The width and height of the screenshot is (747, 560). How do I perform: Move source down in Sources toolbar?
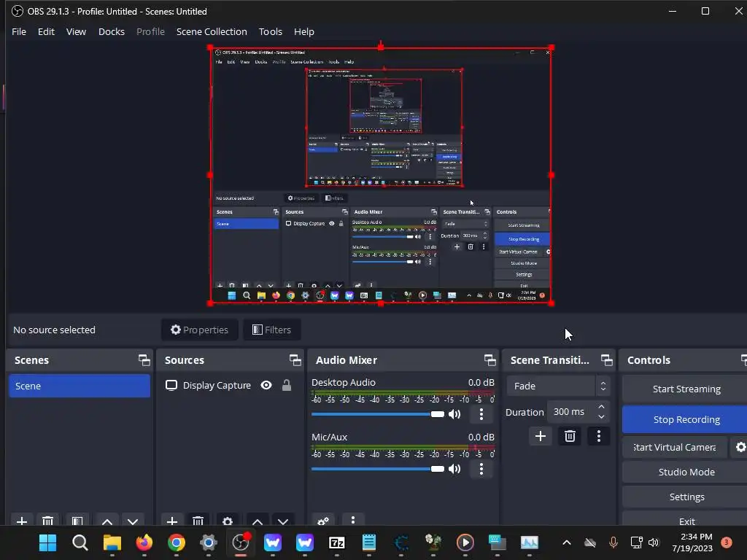point(283,521)
